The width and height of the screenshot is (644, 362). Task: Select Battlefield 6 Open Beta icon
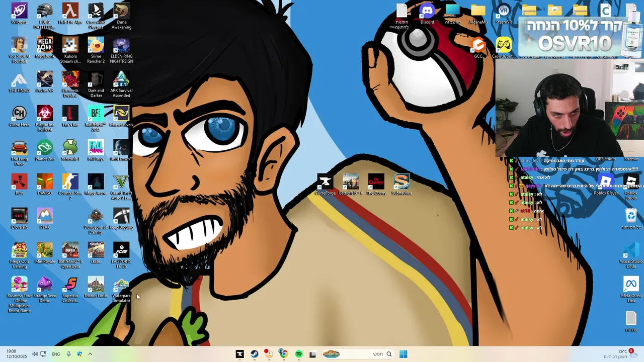[x=70, y=255]
